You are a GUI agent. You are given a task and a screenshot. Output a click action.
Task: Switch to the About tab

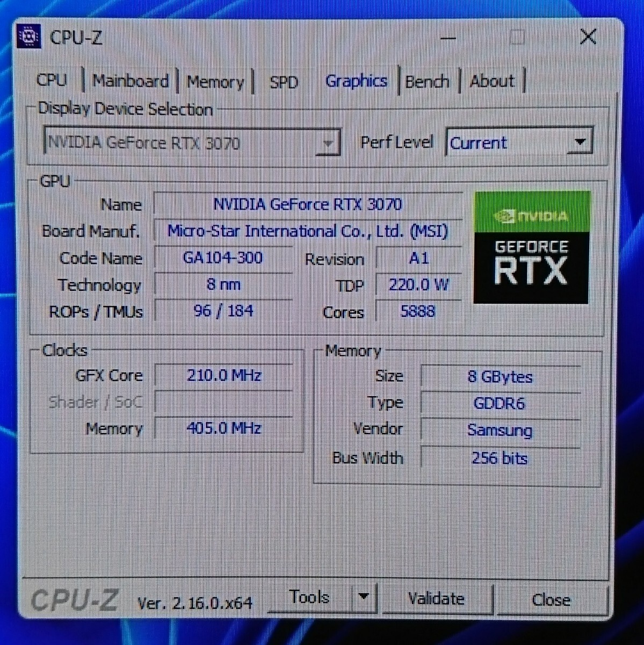coord(492,81)
